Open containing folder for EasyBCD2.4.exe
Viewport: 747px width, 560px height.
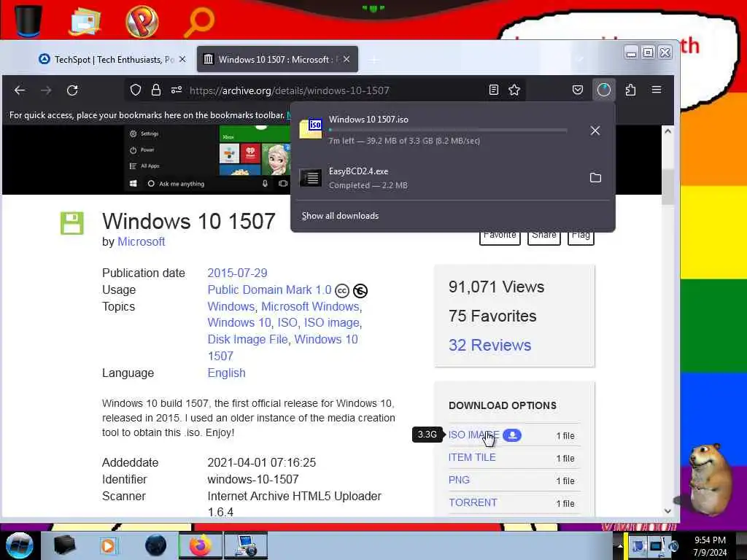(x=595, y=178)
